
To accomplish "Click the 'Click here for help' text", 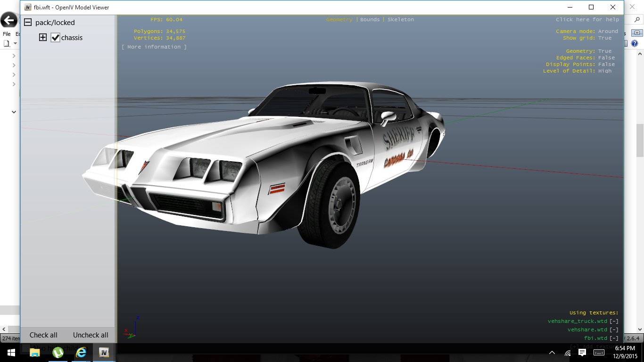I will [587, 20].
